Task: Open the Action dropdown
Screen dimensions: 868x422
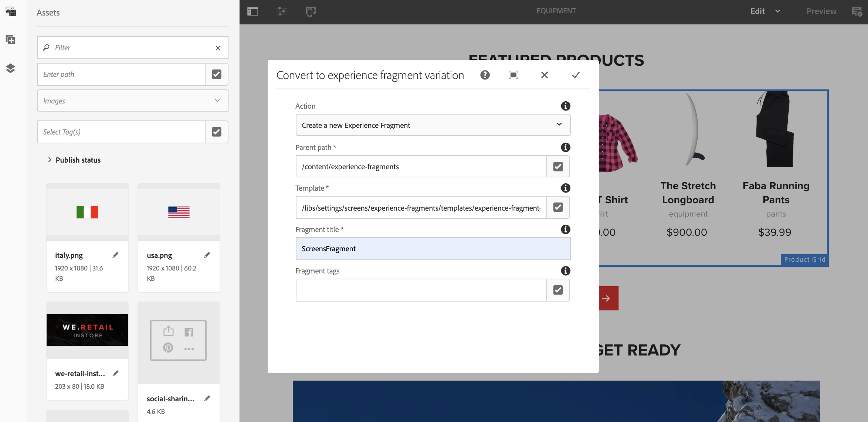Action: tap(433, 125)
